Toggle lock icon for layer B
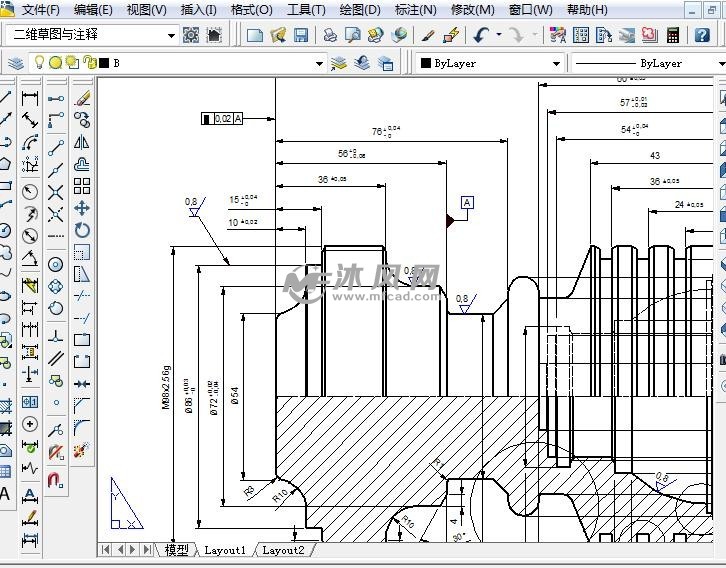This screenshot has width=726, height=568. click(90, 62)
